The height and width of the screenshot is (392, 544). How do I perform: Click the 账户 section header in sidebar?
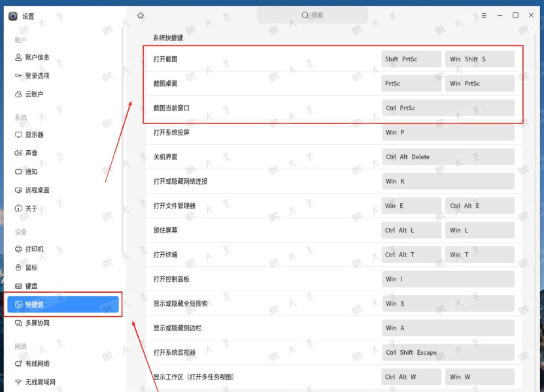[20, 40]
